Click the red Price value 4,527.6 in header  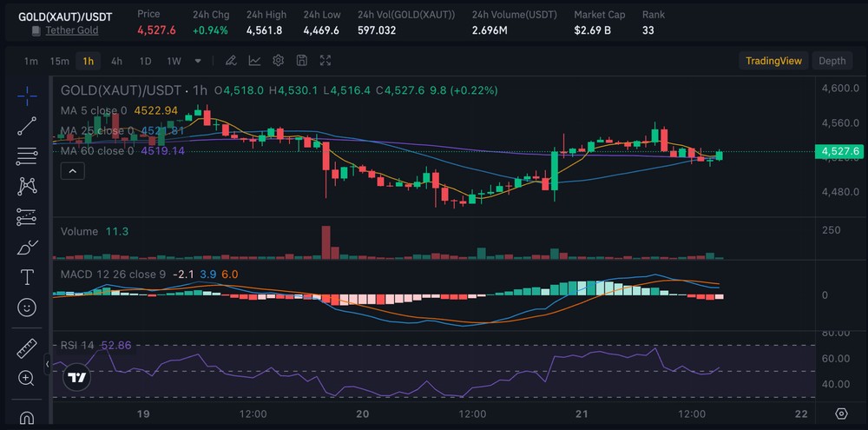[156, 30]
